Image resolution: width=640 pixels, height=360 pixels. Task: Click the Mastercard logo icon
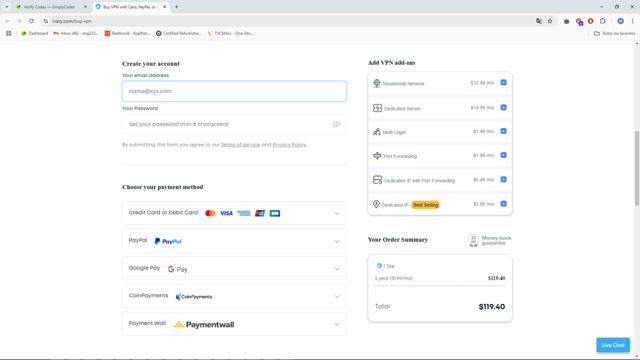pos(210,213)
